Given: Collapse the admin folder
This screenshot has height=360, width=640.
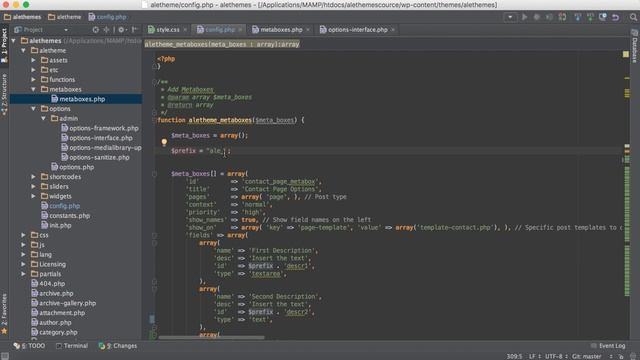Looking at the screenshot, I should pyautogui.click(x=43, y=119).
